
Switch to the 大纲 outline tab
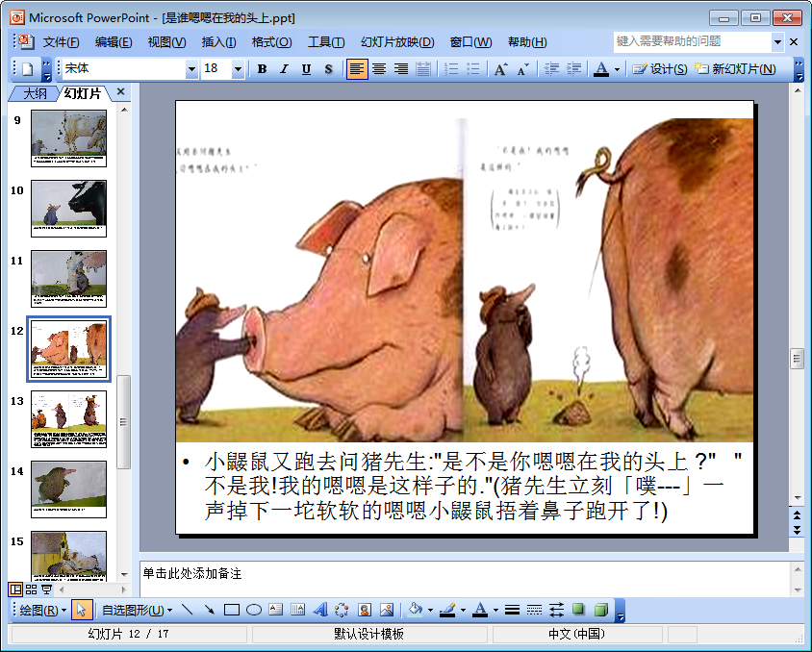pos(35,93)
